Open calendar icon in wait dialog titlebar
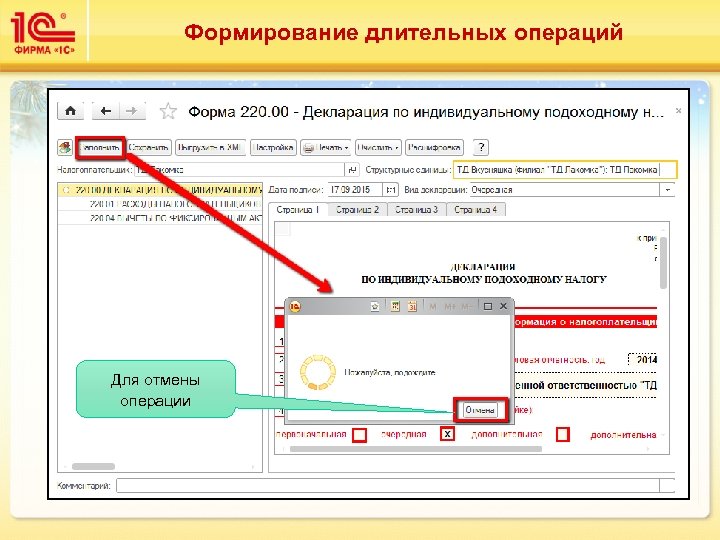 [x=412, y=306]
